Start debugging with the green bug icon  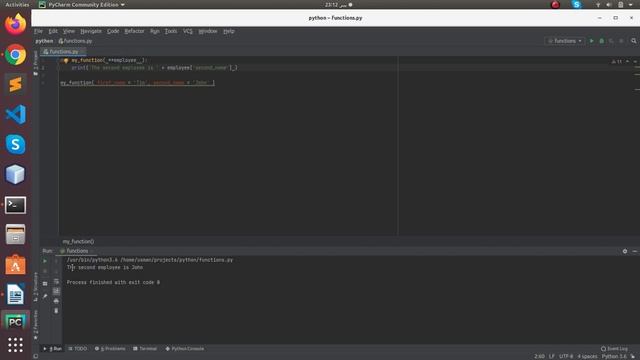coord(601,41)
